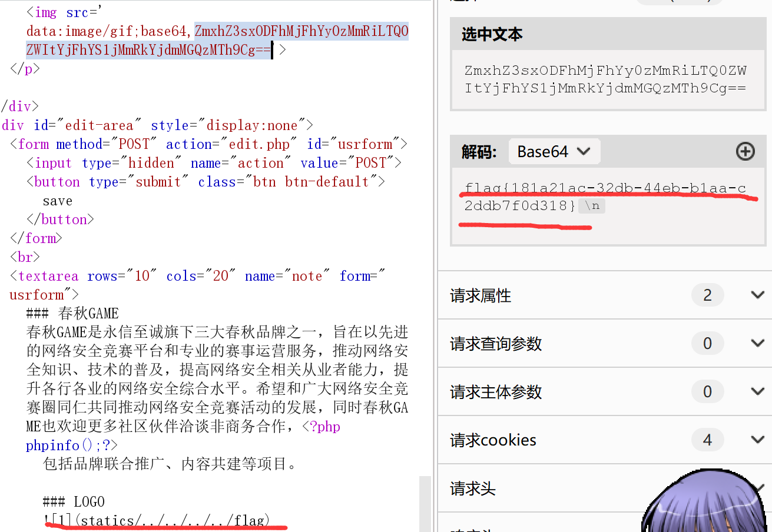Click the textarea rows="10" line

tap(198, 285)
